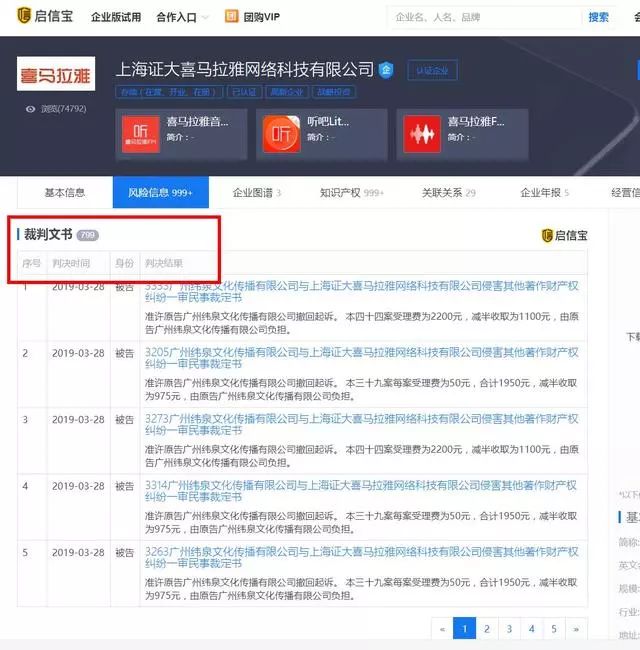This screenshot has width=640, height=650.
Task: Open the 喜马拉雅音... app icon
Action: click(141, 134)
